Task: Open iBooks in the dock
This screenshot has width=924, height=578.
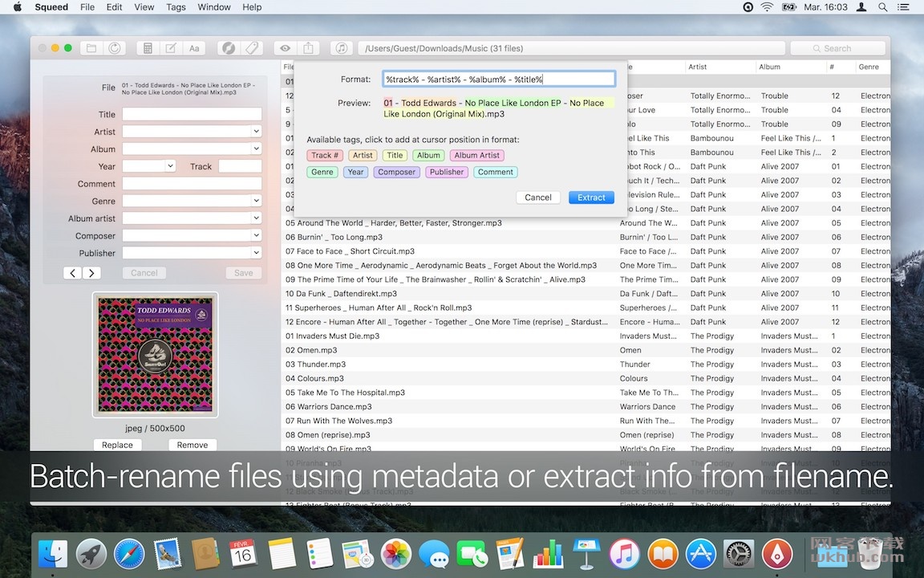Action: 663,555
